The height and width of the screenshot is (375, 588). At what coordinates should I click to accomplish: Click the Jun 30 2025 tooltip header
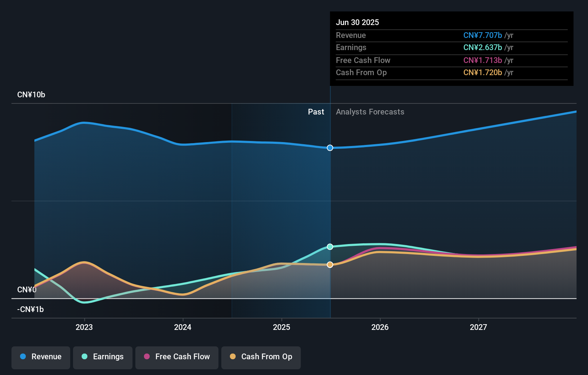click(357, 22)
